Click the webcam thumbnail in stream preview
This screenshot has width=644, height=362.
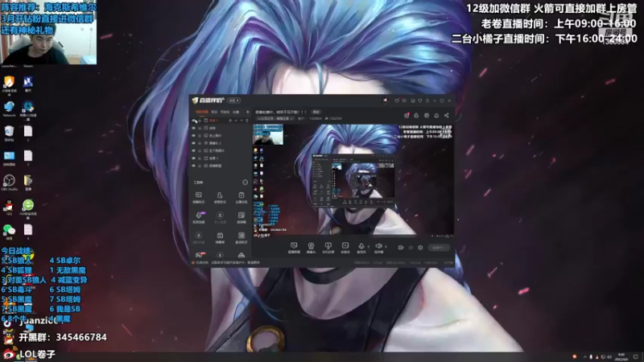click(268, 134)
